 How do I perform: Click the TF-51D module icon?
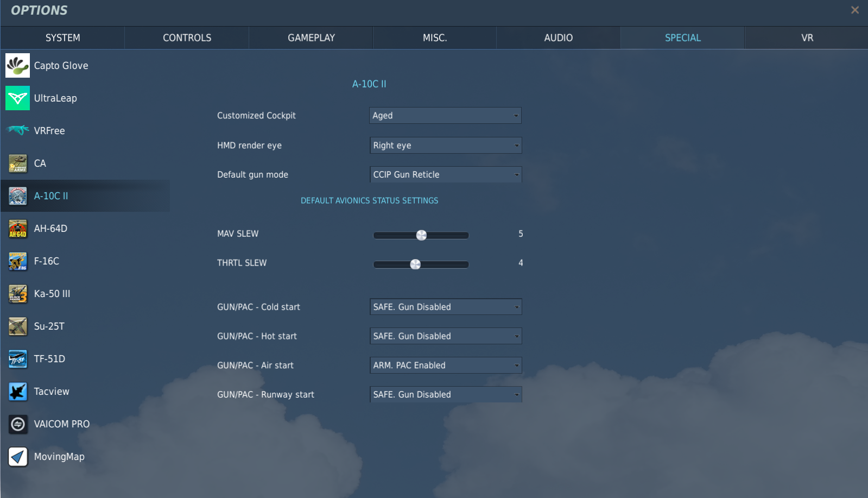coord(18,359)
